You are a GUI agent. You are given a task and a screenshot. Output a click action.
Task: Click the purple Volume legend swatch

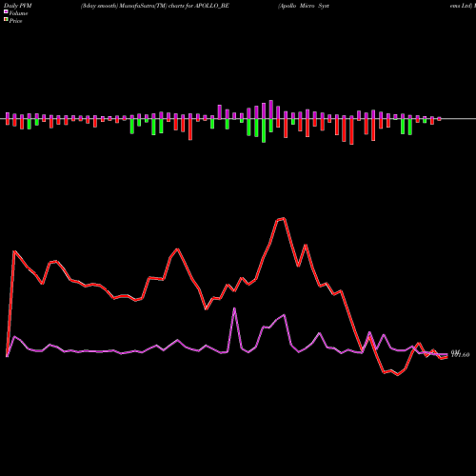6,11
